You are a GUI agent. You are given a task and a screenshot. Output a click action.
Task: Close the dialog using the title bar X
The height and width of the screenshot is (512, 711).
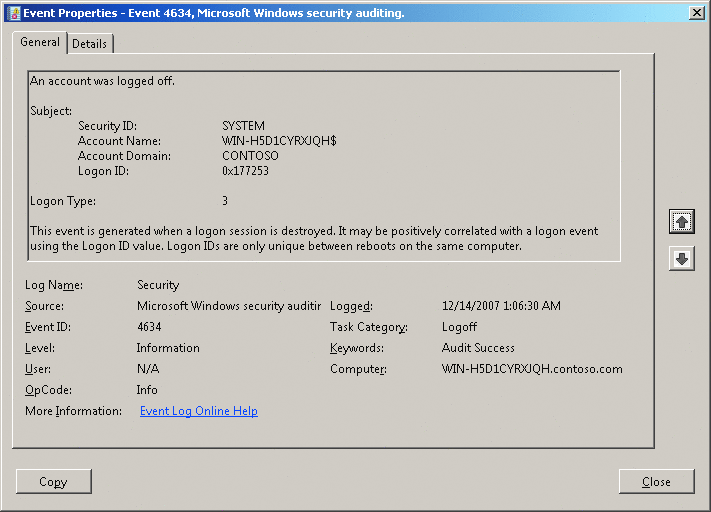coord(696,12)
